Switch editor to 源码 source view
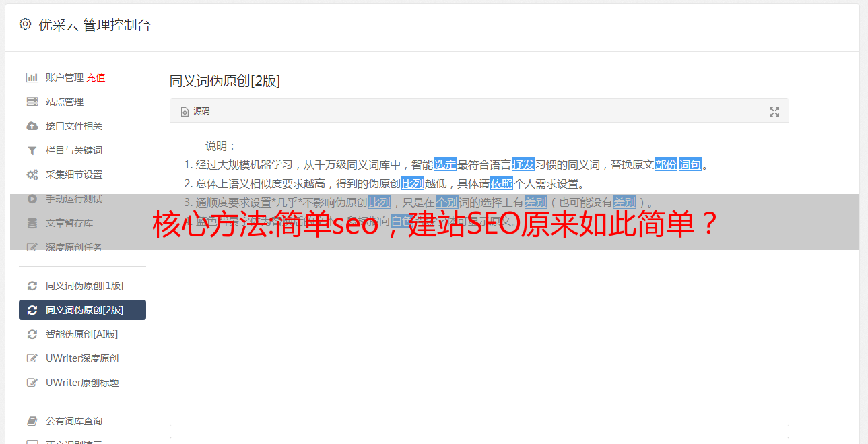This screenshot has width=868, height=444. click(x=195, y=111)
